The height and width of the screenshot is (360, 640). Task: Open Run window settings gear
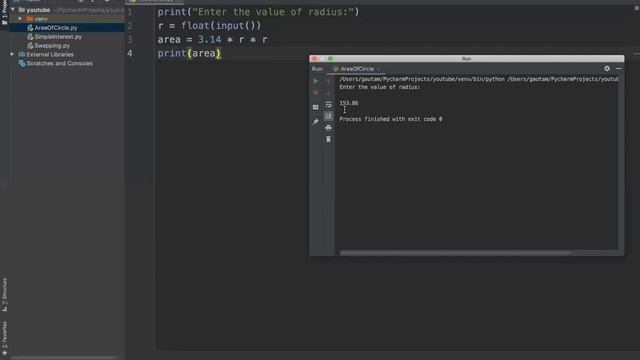pyautogui.click(x=607, y=69)
